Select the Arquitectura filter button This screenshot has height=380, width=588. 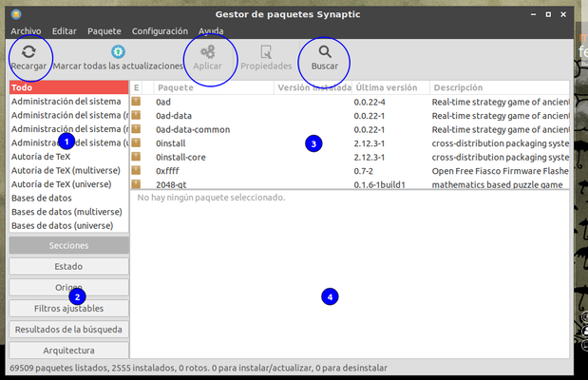click(x=69, y=351)
